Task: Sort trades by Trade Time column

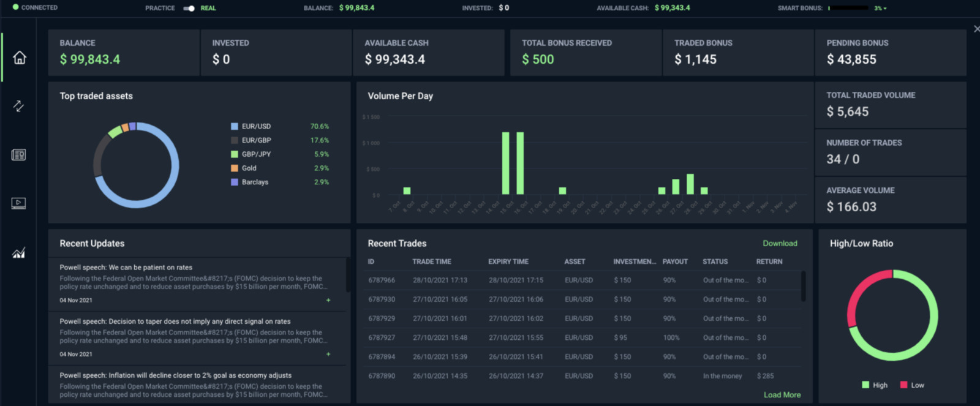Action: (432, 261)
